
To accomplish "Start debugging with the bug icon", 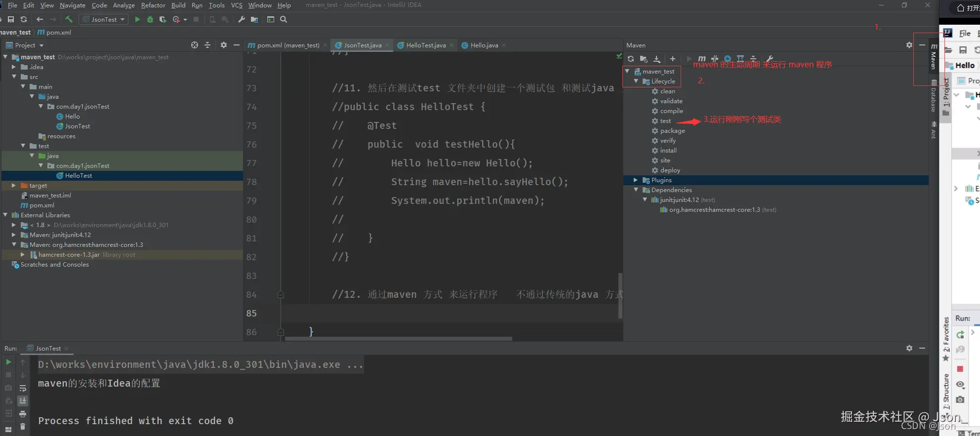I will coord(150,19).
